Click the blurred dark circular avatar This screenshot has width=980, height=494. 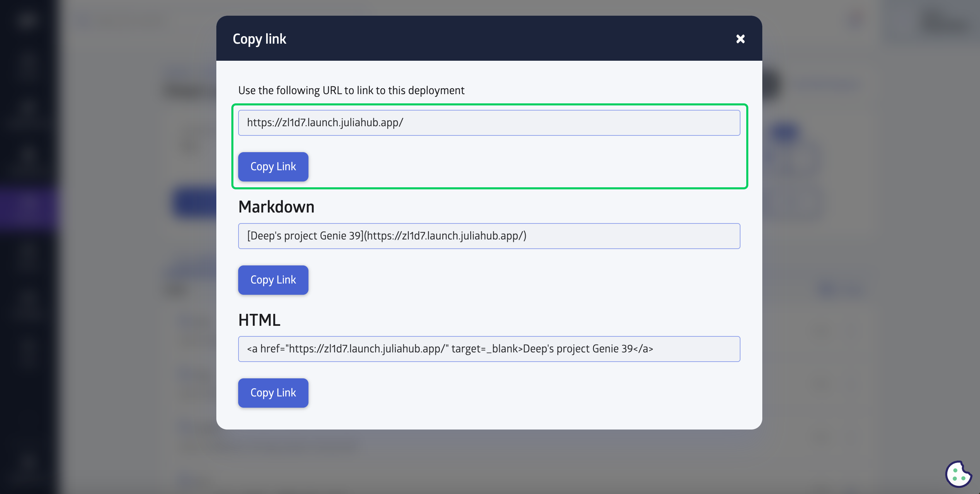pos(769,84)
